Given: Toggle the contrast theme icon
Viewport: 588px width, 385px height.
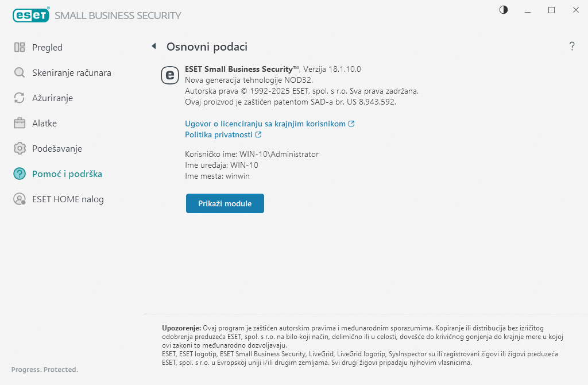Looking at the screenshot, I should coord(504,10).
